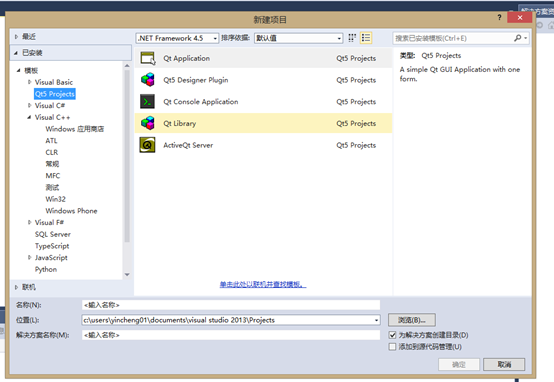Click the search installed templates field

(x=453, y=38)
